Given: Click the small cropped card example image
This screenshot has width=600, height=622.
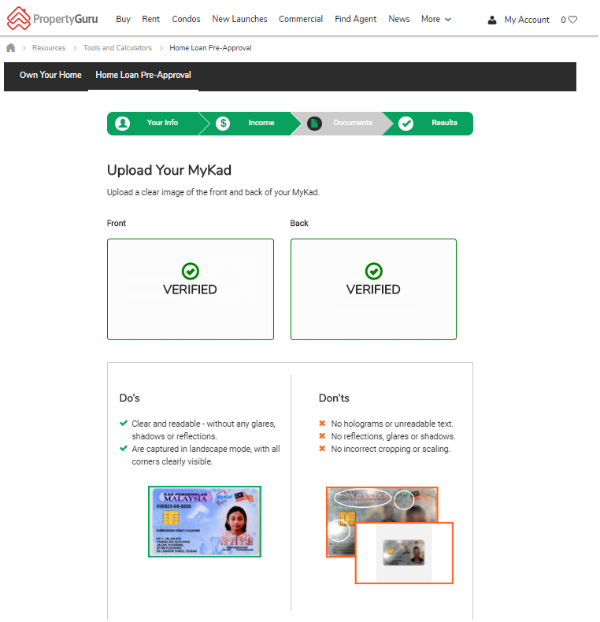Looking at the screenshot, I should click(x=404, y=553).
